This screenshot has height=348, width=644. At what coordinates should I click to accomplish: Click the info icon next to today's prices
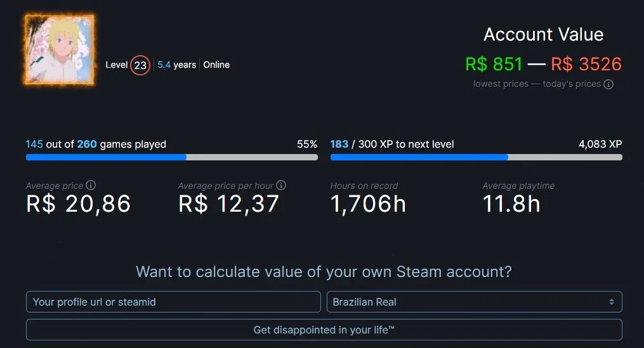point(608,84)
